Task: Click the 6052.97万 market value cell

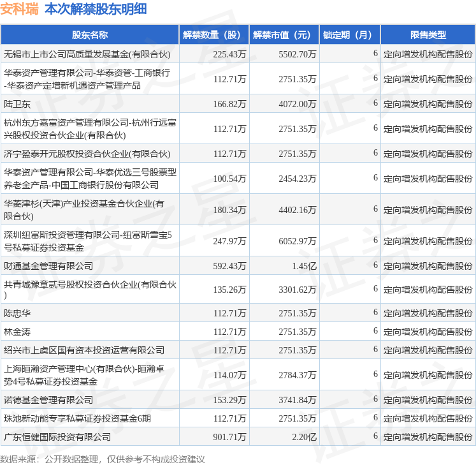Action: coord(297,241)
